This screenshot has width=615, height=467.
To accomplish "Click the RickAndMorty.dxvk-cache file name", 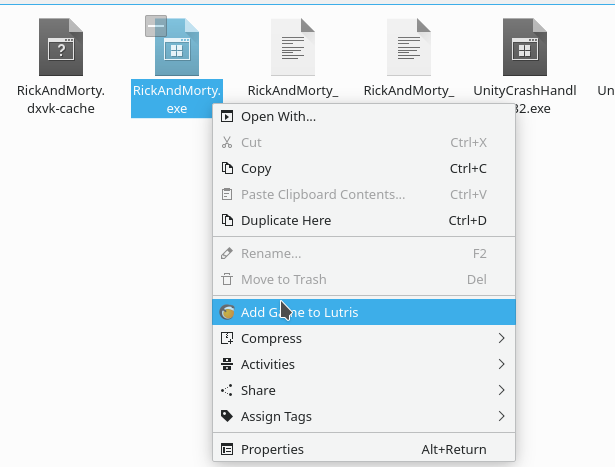I will click(61, 99).
